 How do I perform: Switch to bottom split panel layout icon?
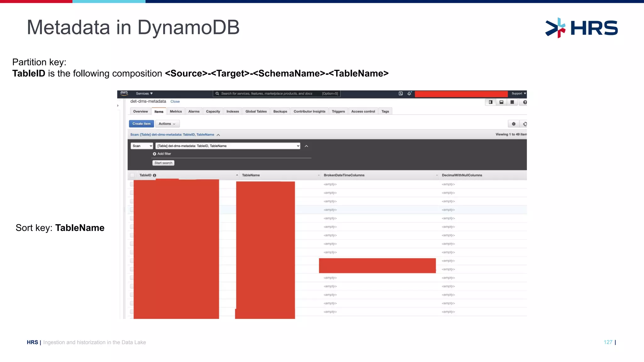(x=501, y=102)
